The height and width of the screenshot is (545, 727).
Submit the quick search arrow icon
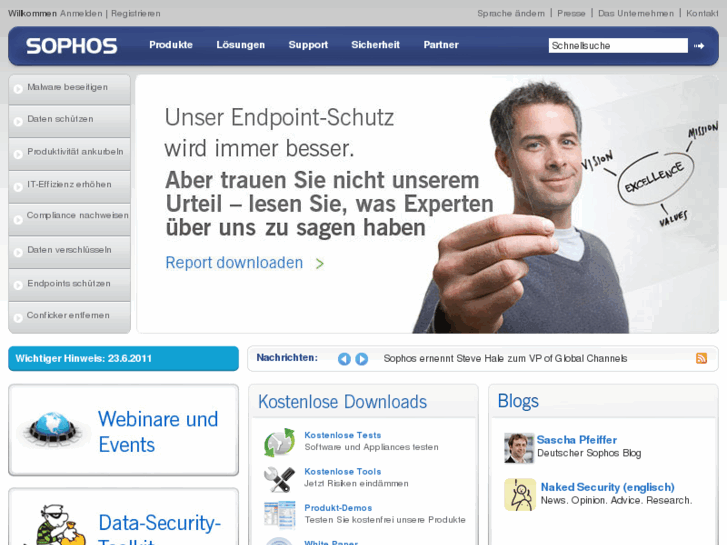(x=699, y=46)
